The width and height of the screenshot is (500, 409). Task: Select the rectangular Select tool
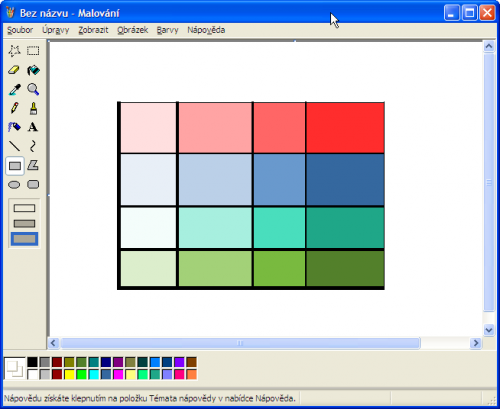[x=33, y=51]
